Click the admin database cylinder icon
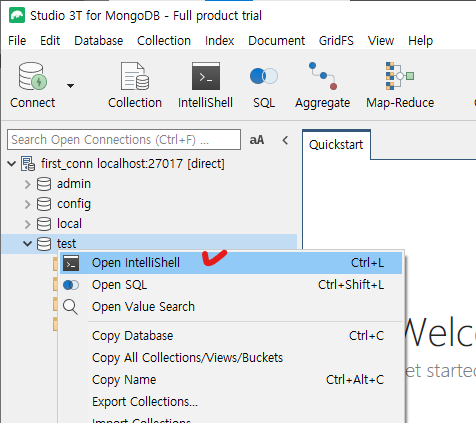Image resolution: width=476 pixels, height=423 pixels. pos(44,184)
